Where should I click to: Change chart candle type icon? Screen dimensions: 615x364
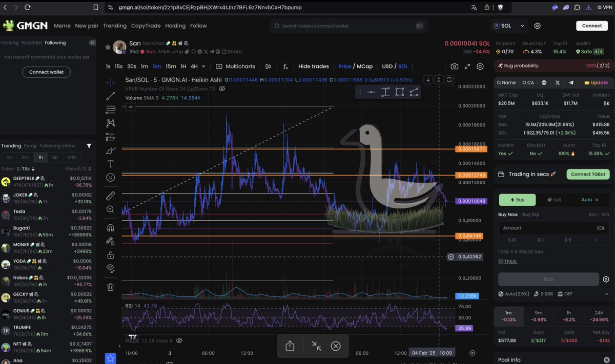tap(268, 67)
